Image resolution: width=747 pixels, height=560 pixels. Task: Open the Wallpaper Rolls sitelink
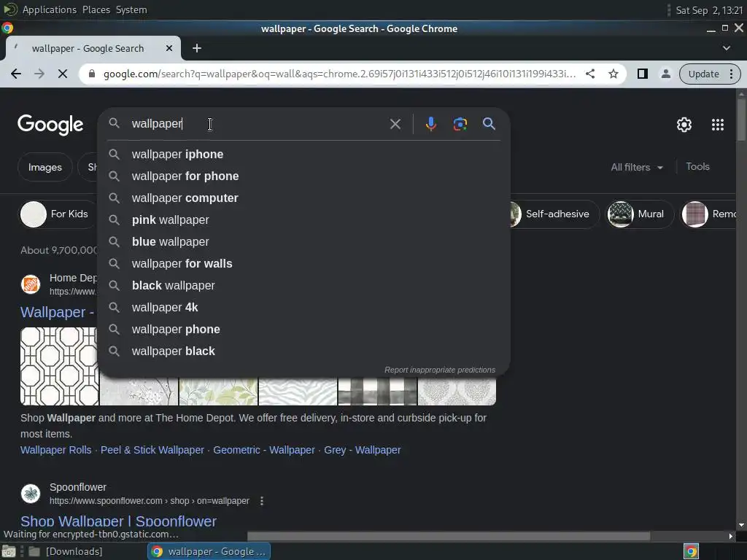pos(55,450)
